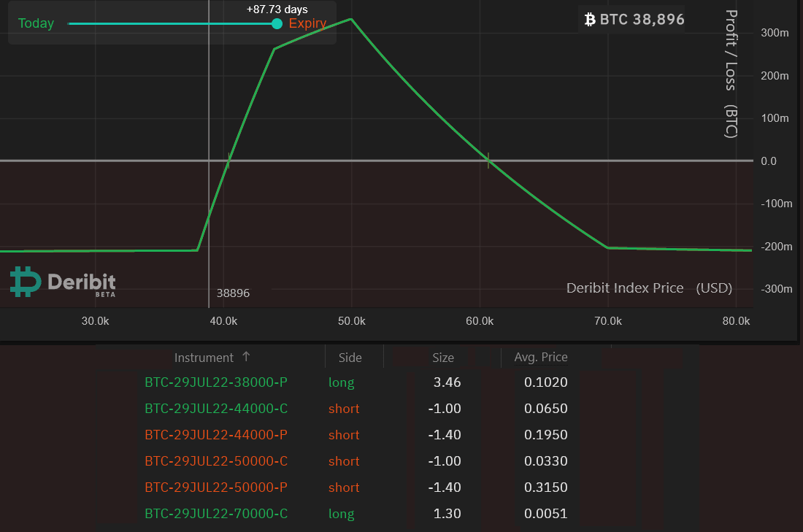
Task: Click the 38896 index price marker on chart
Action: (x=232, y=293)
